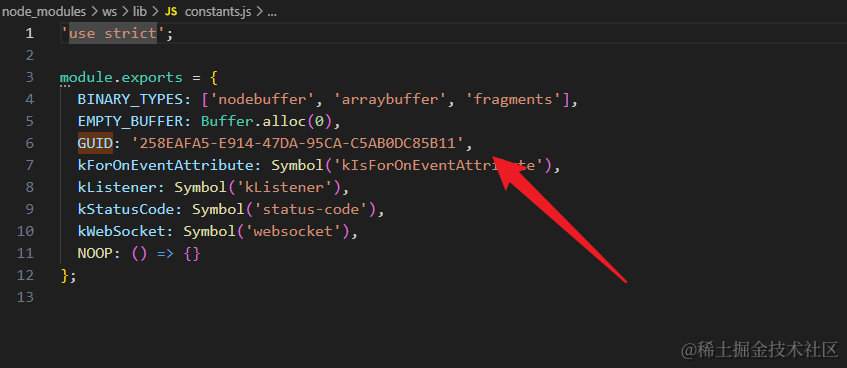Click line number 6 in gutter
This screenshot has height=368, width=847.
tap(29, 143)
